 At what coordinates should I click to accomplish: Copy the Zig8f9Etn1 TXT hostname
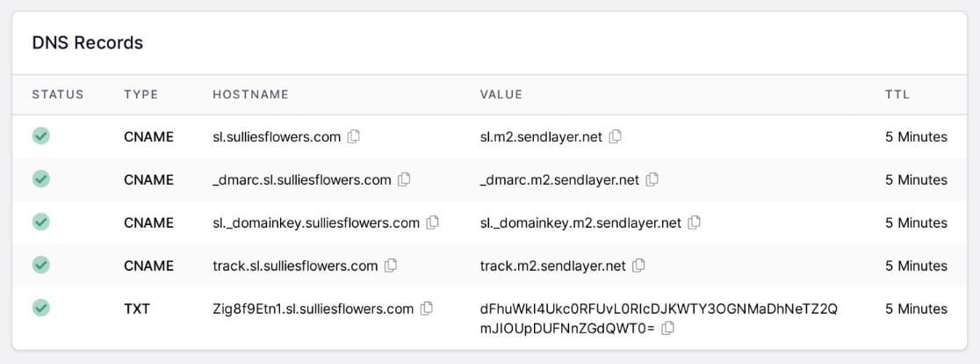(426, 309)
